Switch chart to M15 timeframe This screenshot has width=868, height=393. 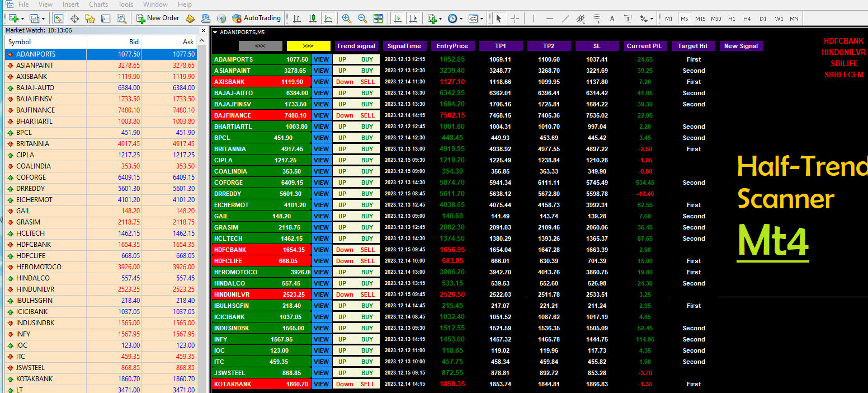coord(700,18)
